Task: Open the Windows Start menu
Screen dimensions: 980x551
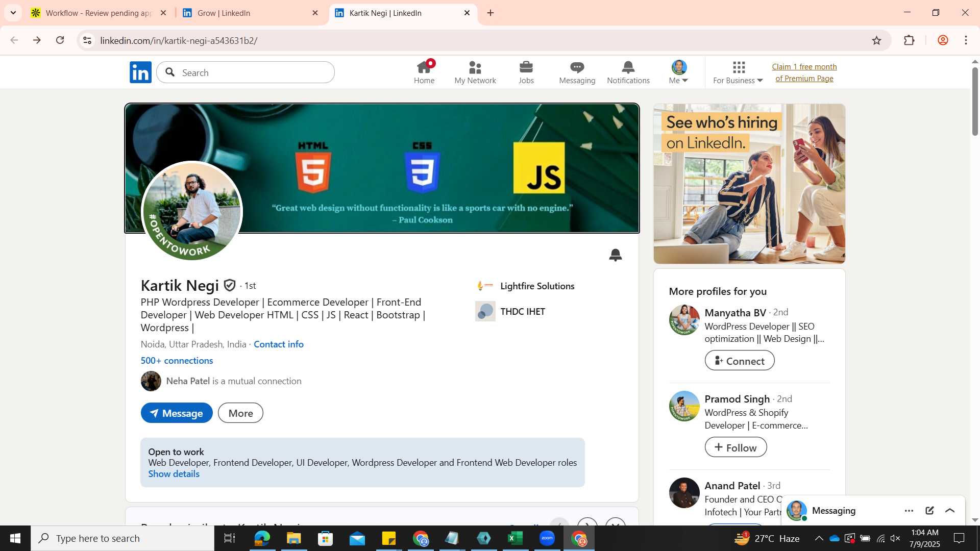Action: [x=15, y=538]
